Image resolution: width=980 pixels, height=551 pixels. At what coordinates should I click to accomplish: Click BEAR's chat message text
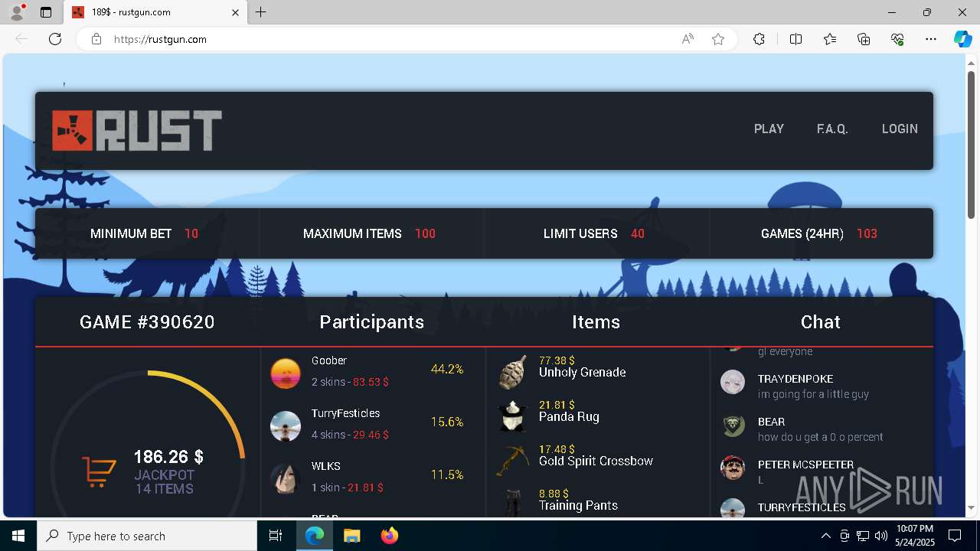tap(820, 437)
